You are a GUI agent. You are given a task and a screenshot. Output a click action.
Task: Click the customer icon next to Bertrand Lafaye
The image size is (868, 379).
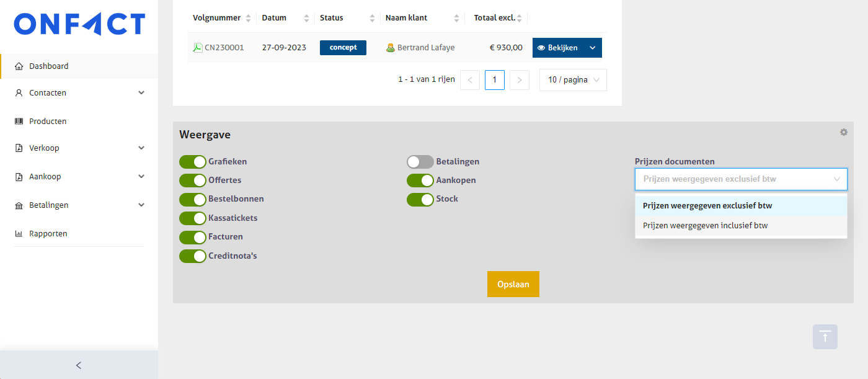391,48
